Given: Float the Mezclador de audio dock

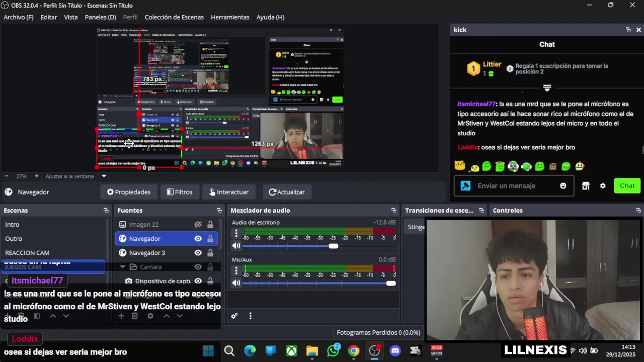Looking at the screenshot, I should [x=393, y=210].
